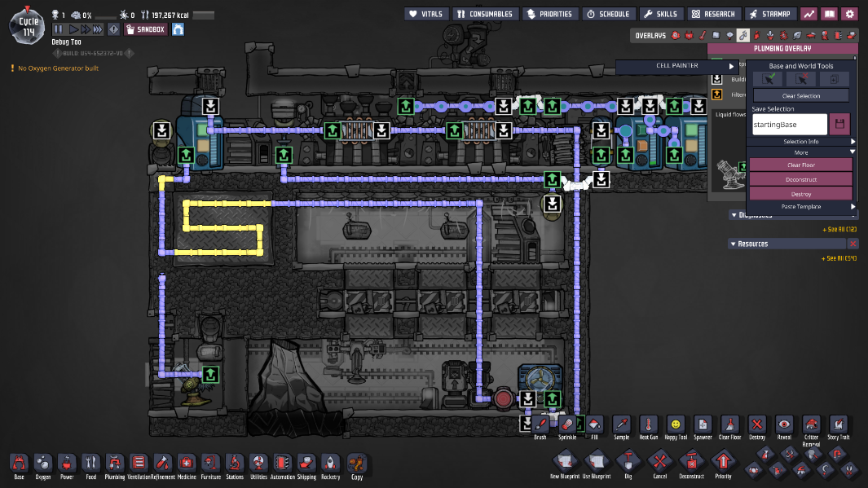Image resolution: width=868 pixels, height=488 pixels.
Task: Open the Medicine build category
Action: pyautogui.click(x=187, y=464)
